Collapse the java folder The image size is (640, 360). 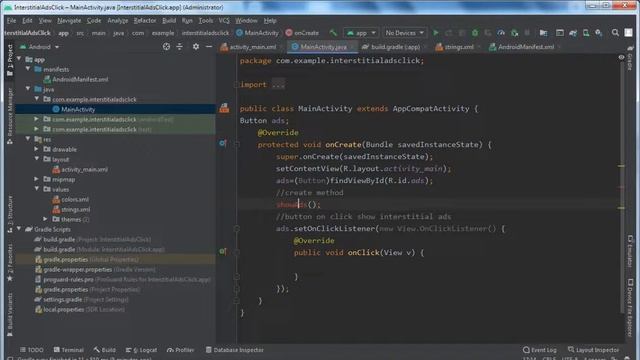coord(28,89)
